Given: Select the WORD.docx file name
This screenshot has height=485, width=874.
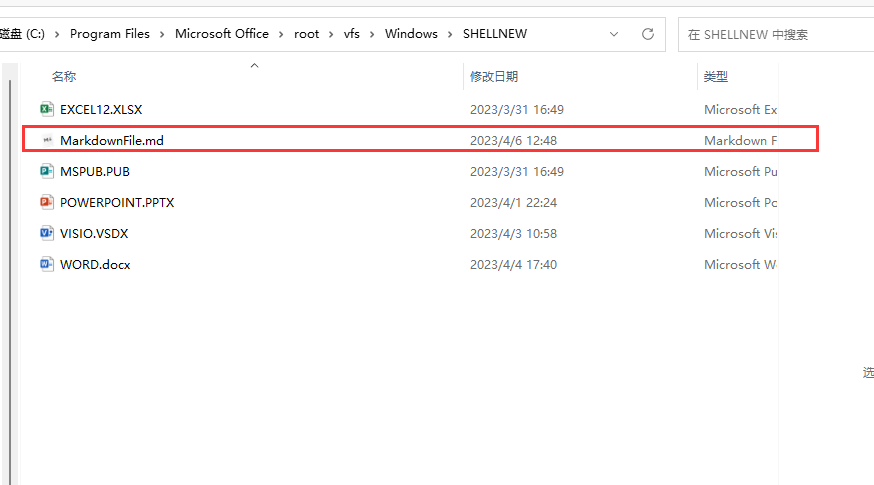Looking at the screenshot, I should tap(95, 264).
